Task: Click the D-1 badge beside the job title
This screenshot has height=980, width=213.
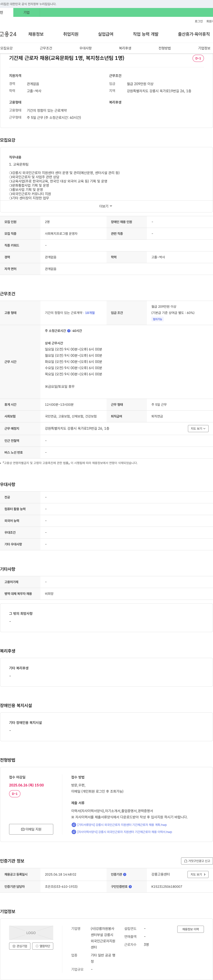Action: pyautogui.click(x=198, y=58)
